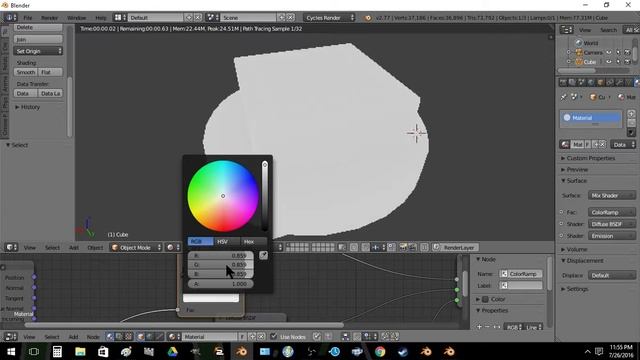Set shading to Smooth
This screenshot has width=640, height=360.
(x=26, y=72)
